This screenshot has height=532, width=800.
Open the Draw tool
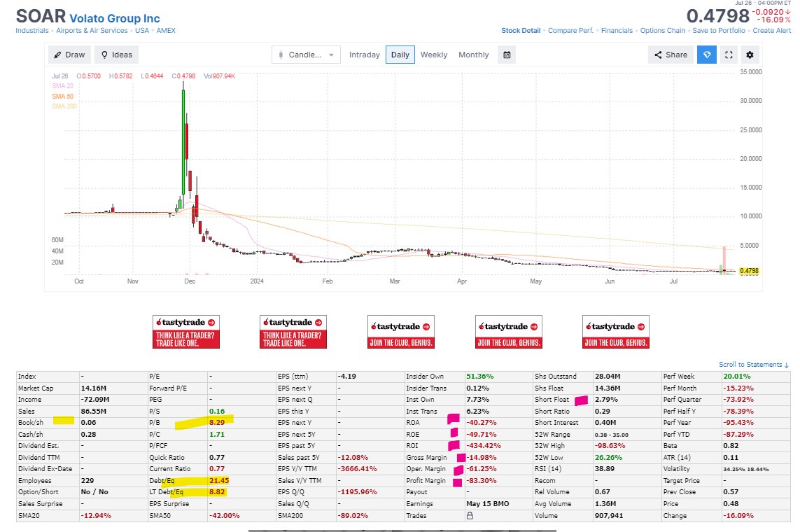[x=69, y=55]
